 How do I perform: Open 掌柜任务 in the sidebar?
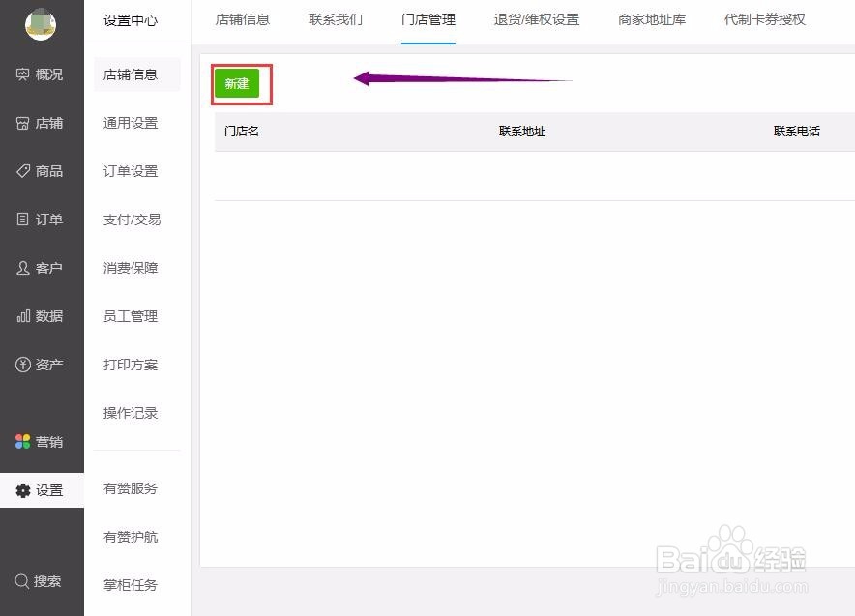131,585
